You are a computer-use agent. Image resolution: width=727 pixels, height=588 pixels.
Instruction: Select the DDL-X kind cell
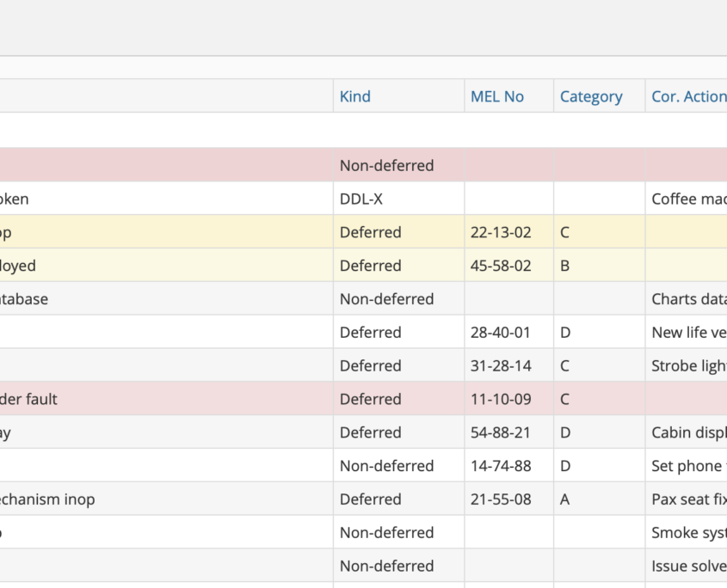[x=360, y=199]
